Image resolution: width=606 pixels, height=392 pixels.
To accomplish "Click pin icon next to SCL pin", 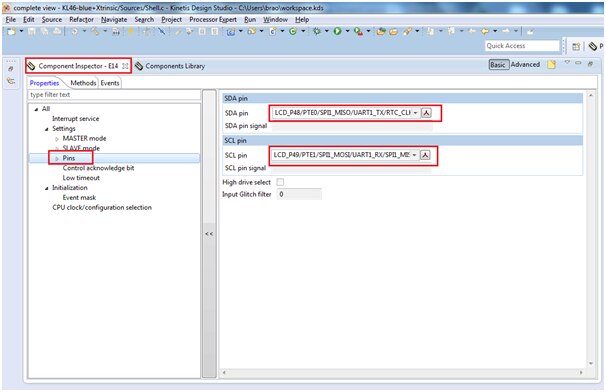I will tap(425, 155).
